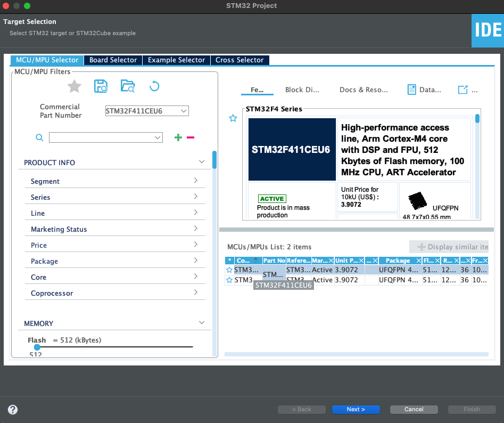Remove the Package column via its X
Viewport: 504px width, 423px height.
pyautogui.click(x=418, y=261)
